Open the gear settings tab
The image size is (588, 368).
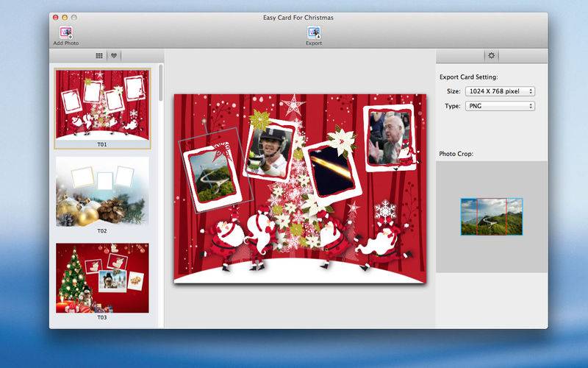[x=491, y=55]
